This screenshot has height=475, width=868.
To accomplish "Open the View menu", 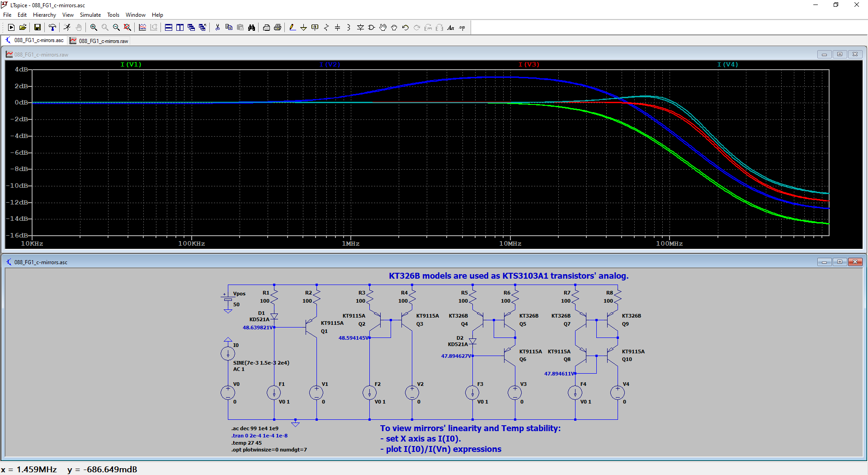I will click(x=68, y=15).
